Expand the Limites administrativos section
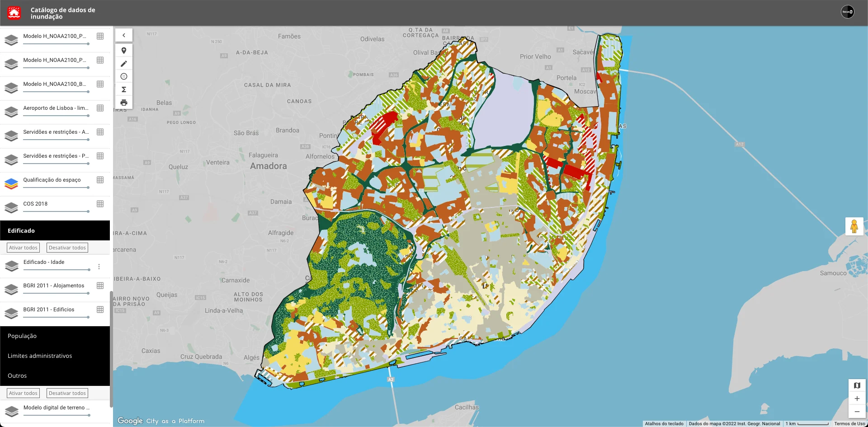The width and height of the screenshot is (868, 427). 40,356
